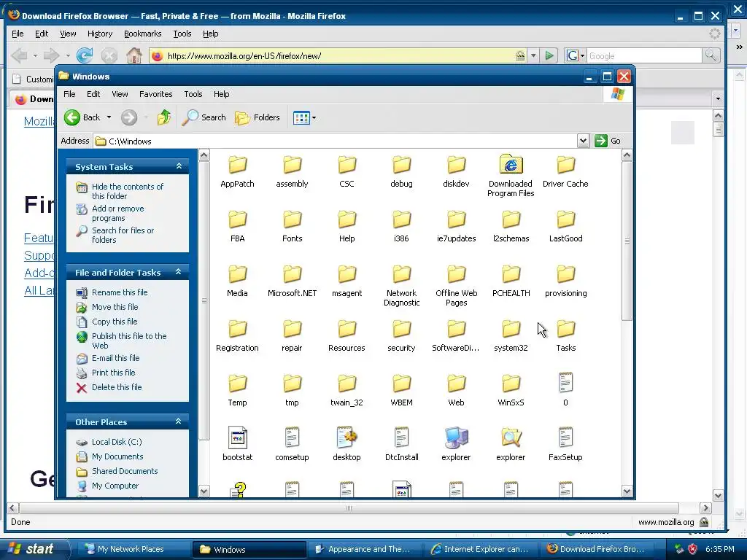Image resolution: width=747 pixels, height=560 pixels.
Task: Click down arrow of file list scrollbar
Action: click(627, 491)
